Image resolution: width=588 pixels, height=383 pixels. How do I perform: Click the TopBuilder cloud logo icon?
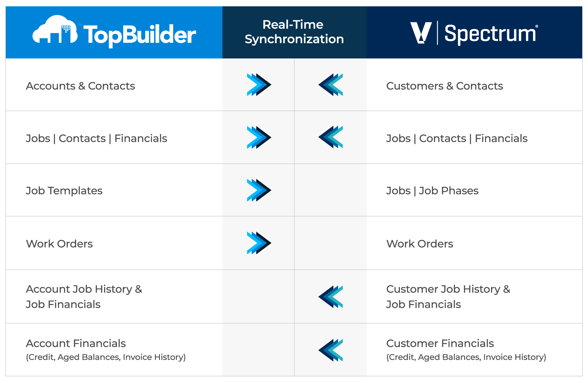(x=55, y=29)
